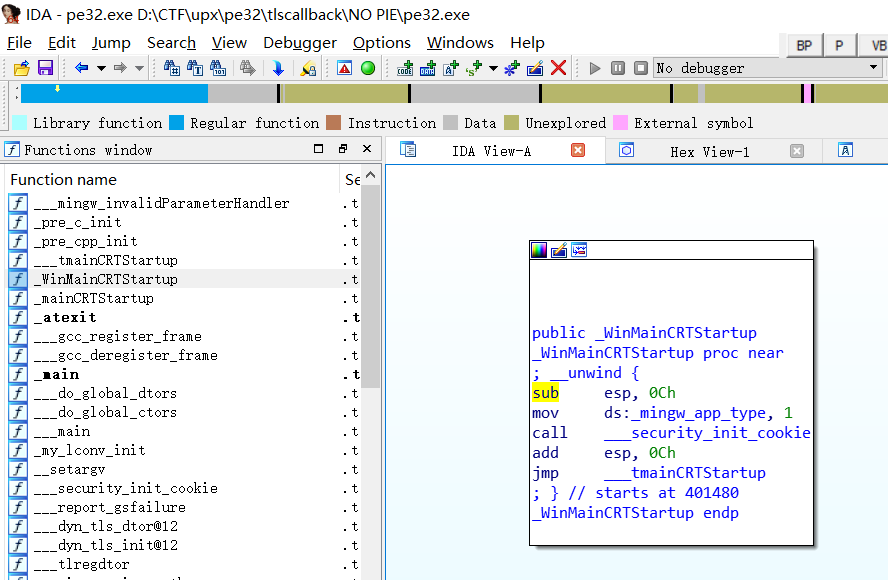Expand the No debugger combo box
This screenshot has height=580, width=888.
point(873,68)
